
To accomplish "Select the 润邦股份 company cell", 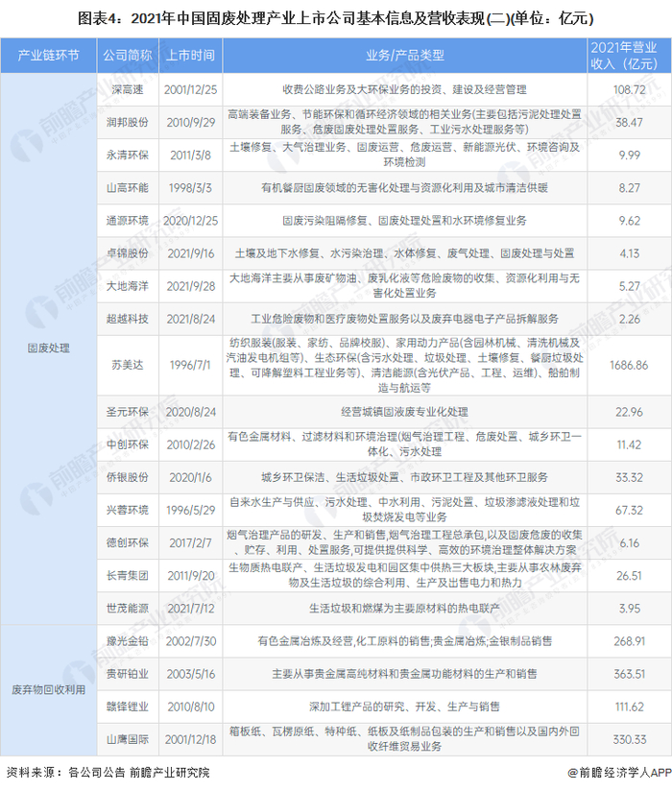I will (128, 123).
